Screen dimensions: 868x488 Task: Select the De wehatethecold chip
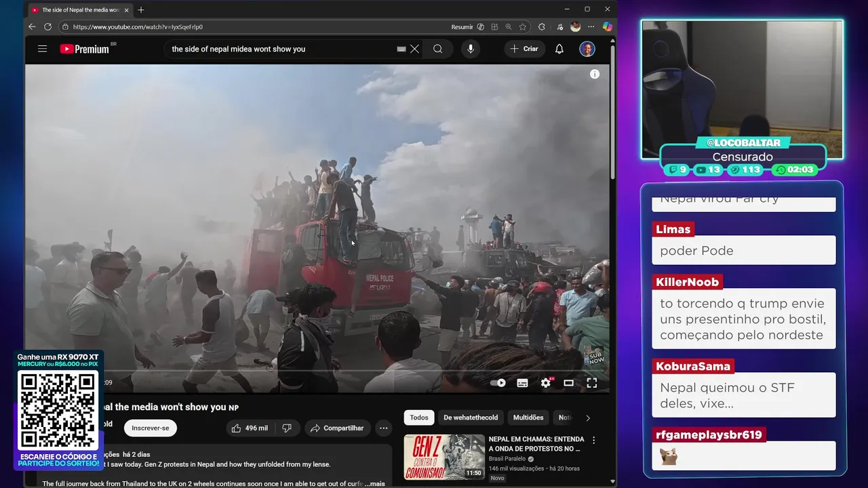[x=471, y=418]
